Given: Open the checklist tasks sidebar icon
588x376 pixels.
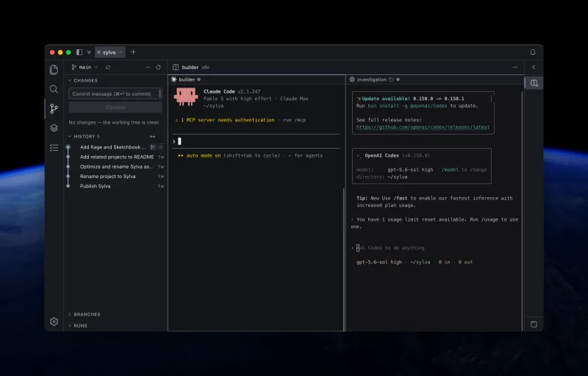Looking at the screenshot, I should [54, 148].
